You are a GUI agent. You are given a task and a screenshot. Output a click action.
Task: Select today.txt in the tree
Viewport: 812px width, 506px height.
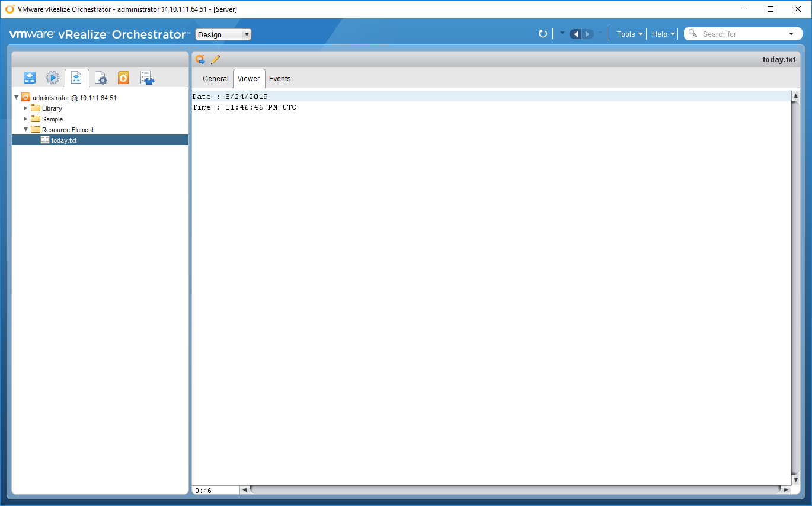click(63, 140)
